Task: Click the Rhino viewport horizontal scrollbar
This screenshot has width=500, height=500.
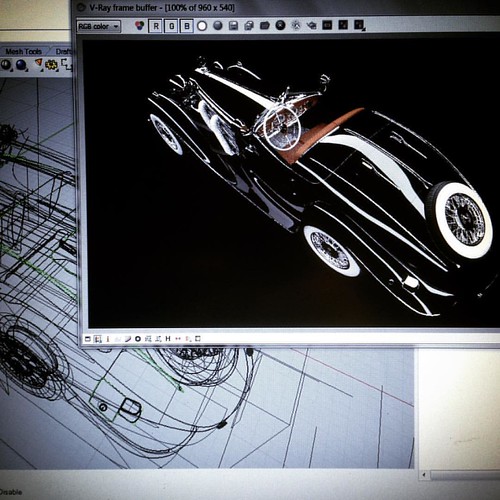Action: click(460, 474)
